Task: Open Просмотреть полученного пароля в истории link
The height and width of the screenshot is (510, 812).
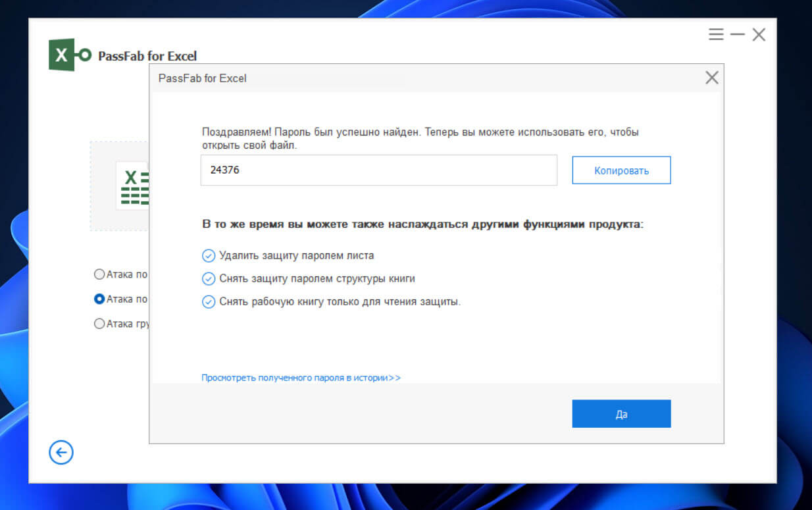Action: 301,378
